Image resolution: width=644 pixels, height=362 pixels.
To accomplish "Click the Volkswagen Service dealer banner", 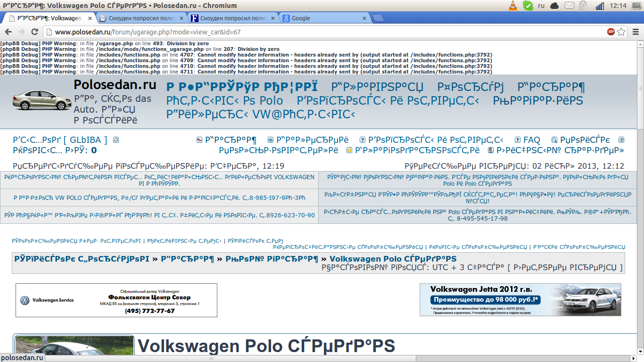I will click(116, 300).
